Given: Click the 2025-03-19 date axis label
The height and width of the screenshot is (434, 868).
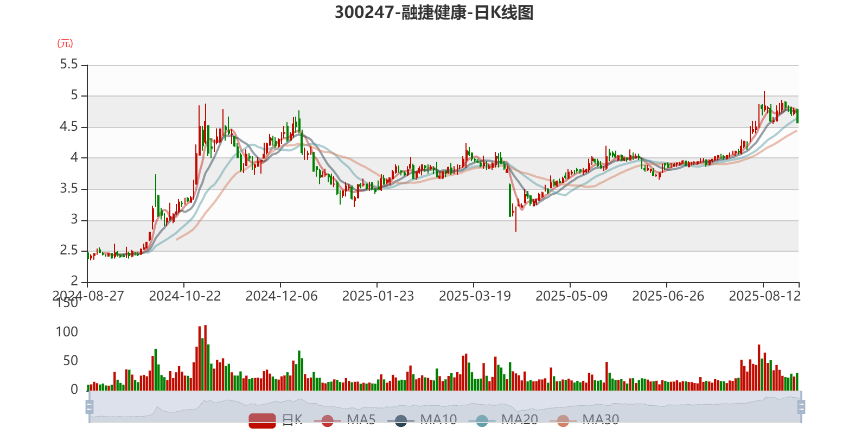Looking at the screenshot, I should pos(475,296).
